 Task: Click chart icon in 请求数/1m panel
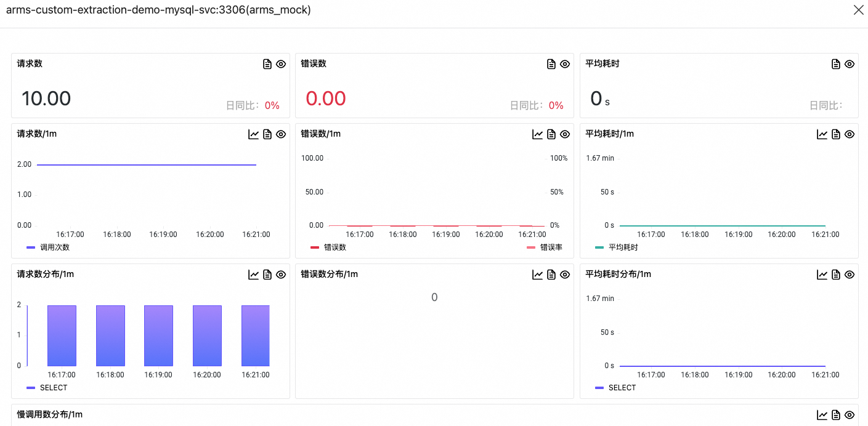253,134
